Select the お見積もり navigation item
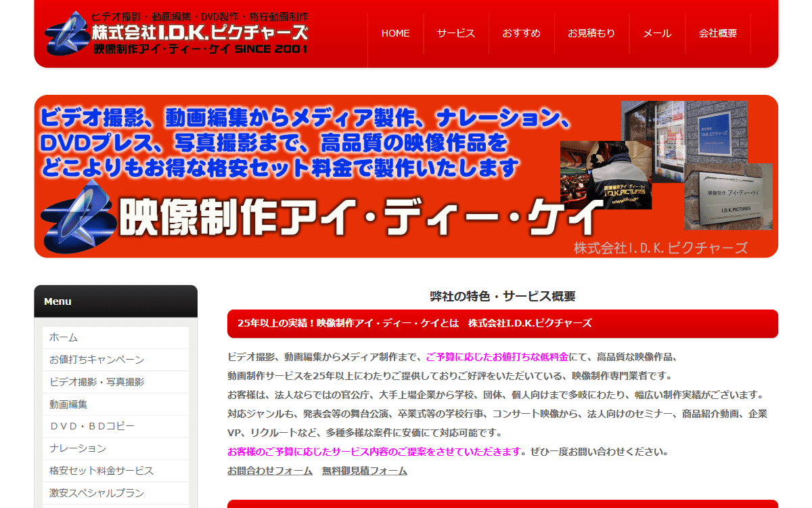 click(591, 33)
